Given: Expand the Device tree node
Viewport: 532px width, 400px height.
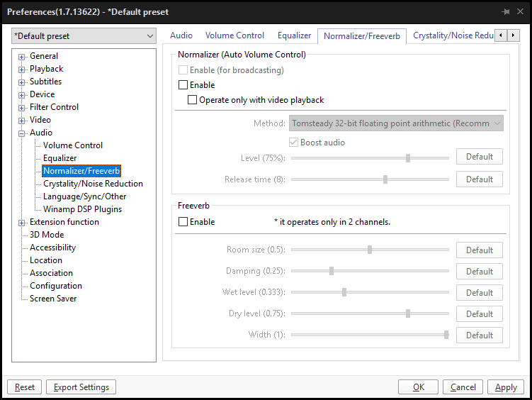Looking at the screenshot, I should [22, 95].
